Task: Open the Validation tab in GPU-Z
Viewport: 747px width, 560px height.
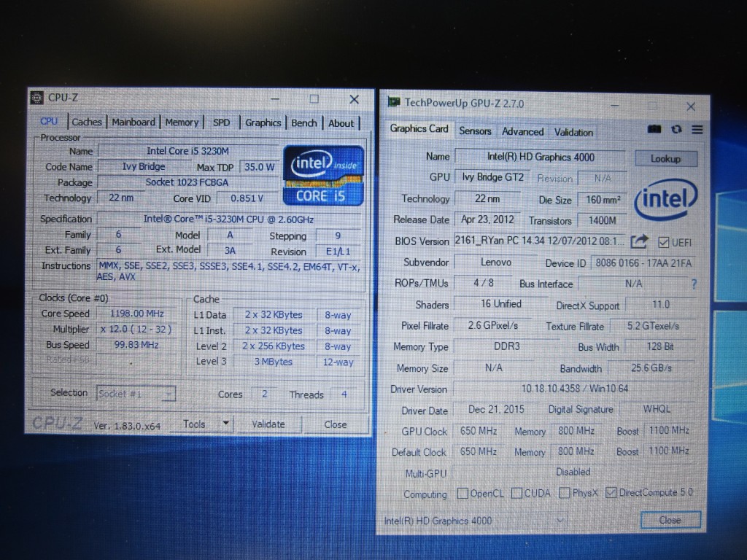Action: click(x=573, y=133)
